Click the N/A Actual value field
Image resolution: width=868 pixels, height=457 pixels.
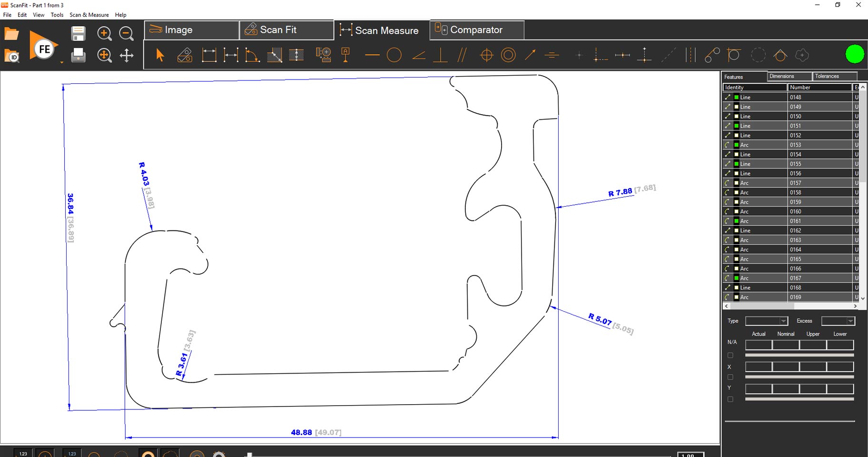pyautogui.click(x=759, y=345)
